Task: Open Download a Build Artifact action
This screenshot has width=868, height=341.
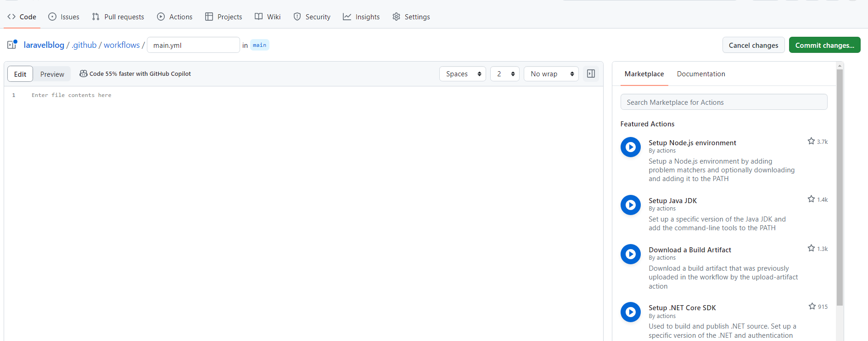Action: tap(690, 250)
